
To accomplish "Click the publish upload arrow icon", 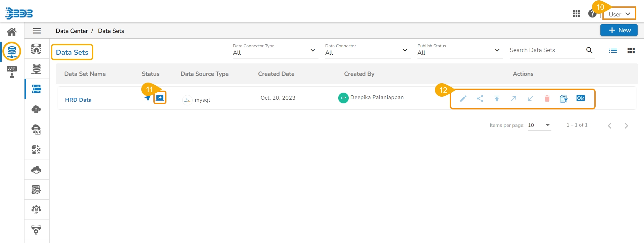I will [x=497, y=98].
